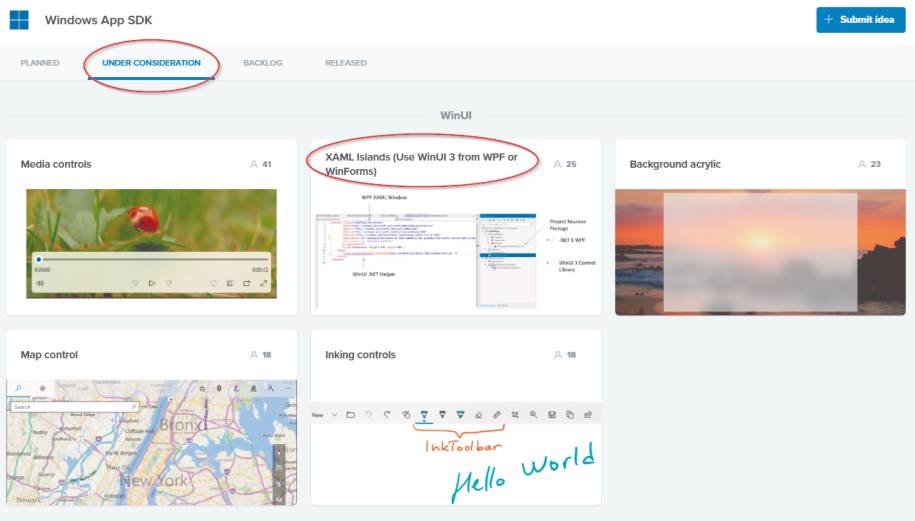Click the 18 votes icon on Map control
Image resolution: width=915 pixels, height=521 pixels.
pos(254,355)
